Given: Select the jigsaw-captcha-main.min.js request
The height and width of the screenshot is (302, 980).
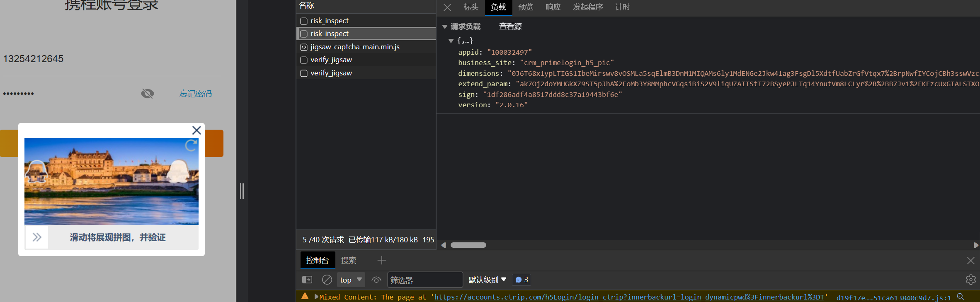Looking at the screenshot, I should pos(366,47).
